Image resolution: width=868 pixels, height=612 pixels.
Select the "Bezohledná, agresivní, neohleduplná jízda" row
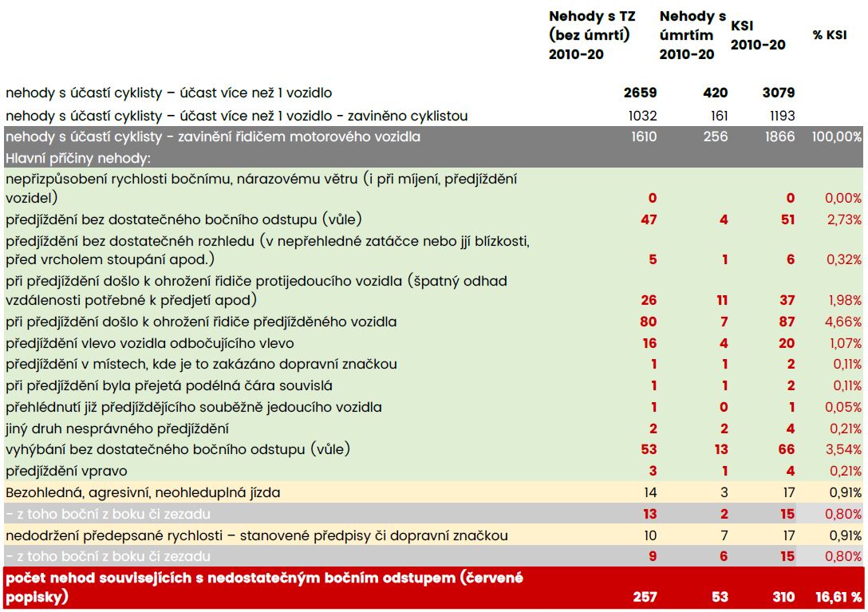pos(433,492)
